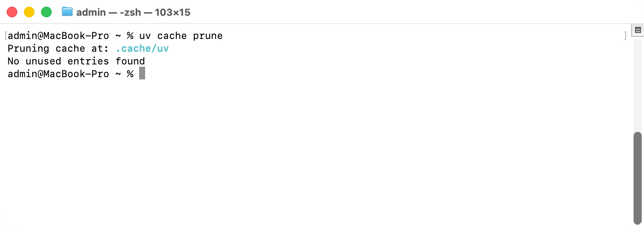The height and width of the screenshot is (227, 644).
Task: Click the blue folder proxy icon in title bar
Action: [x=67, y=12]
